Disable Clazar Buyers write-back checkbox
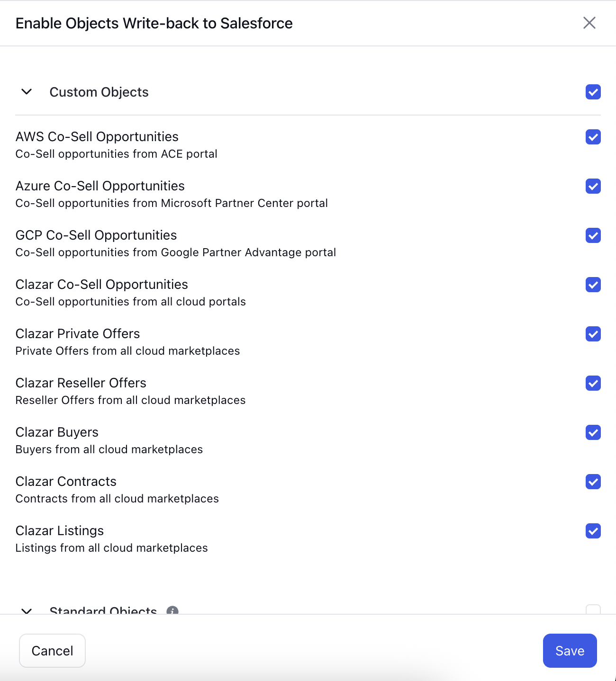This screenshot has width=616, height=681. click(593, 432)
